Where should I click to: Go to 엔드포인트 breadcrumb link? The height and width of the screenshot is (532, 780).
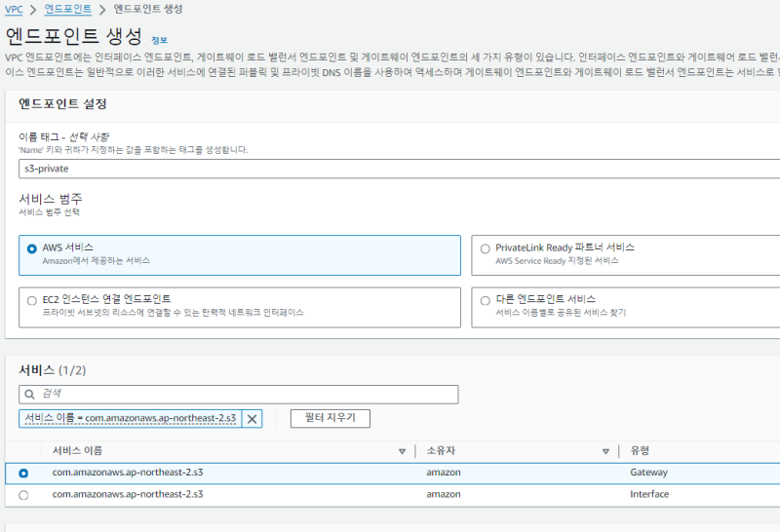[68, 9]
